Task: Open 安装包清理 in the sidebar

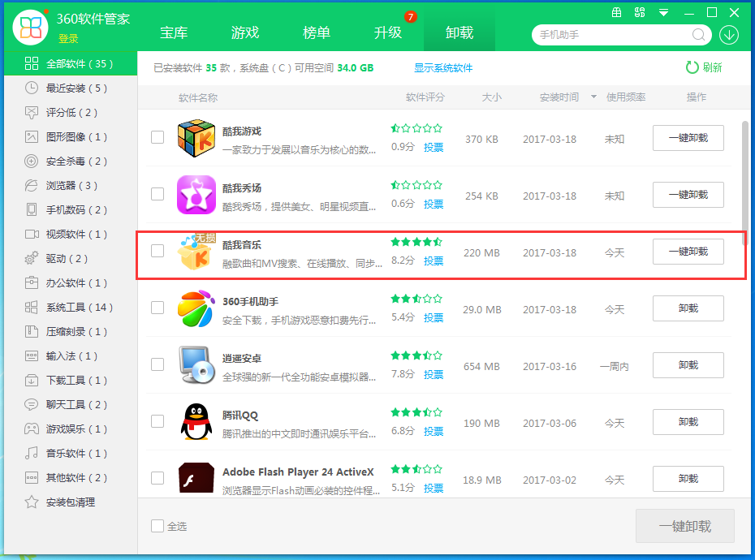Action: [71, 502]
